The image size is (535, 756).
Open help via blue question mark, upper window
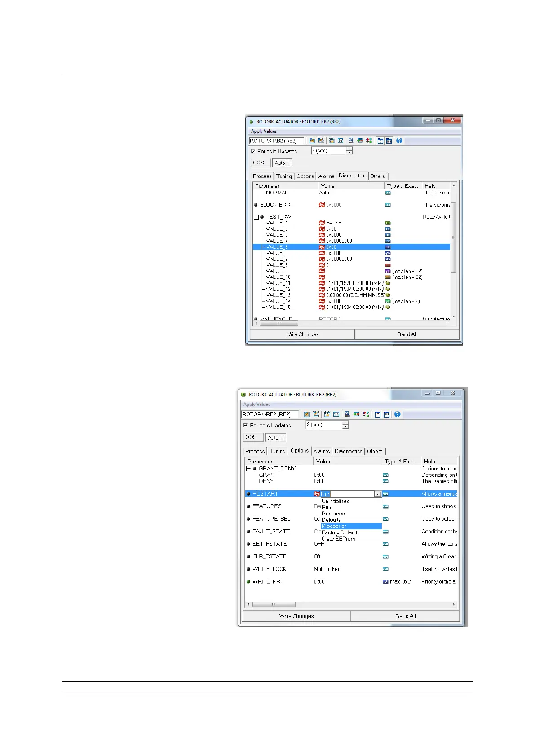(399, 141)
